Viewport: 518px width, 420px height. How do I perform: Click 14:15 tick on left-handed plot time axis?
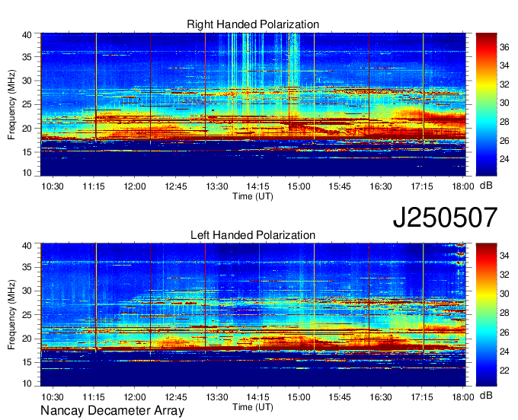pos(258,397)
